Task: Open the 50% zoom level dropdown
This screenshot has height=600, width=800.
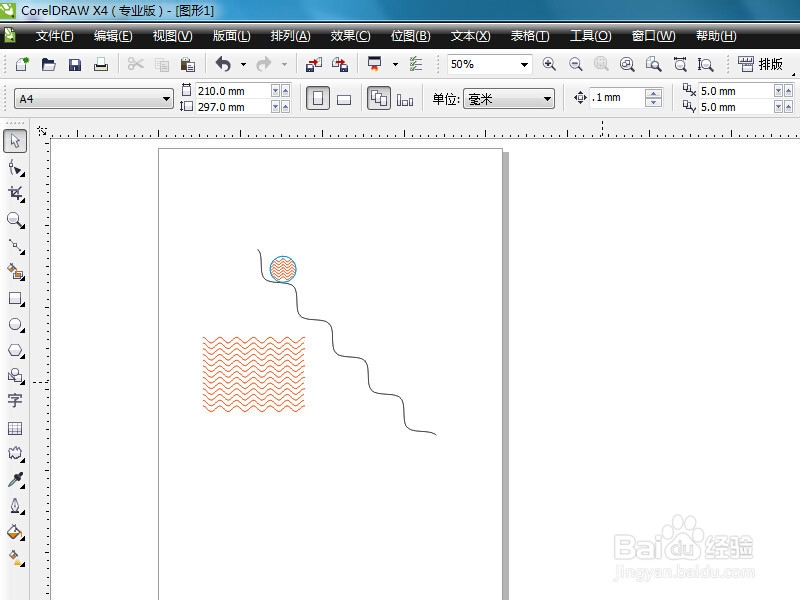Action: (x=524, y=65)
